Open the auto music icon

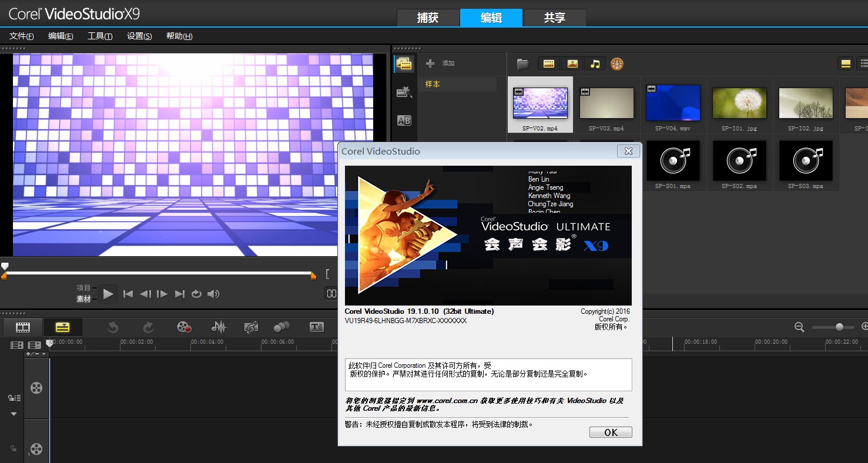(x=251, y=327)
